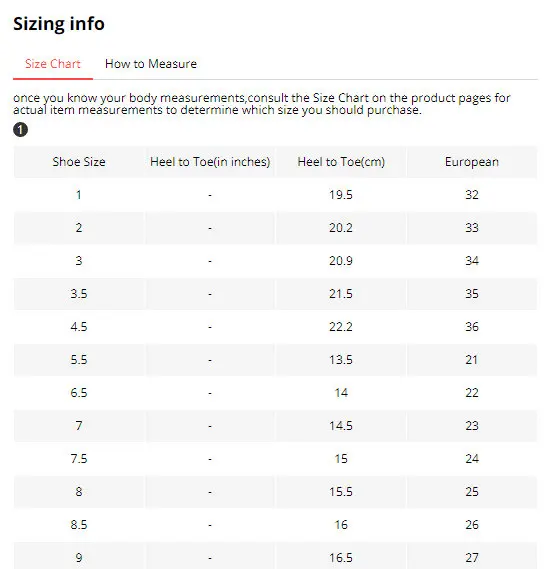Screen dimensions: 552x569
Task: Click the shoe size 7.5 cell
Action: click(x=79, y=459)
